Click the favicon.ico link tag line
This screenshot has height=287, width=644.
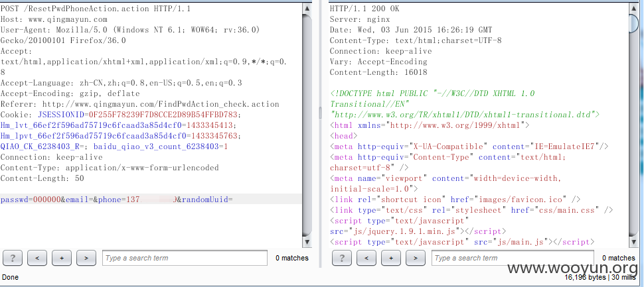pos(455,200)
